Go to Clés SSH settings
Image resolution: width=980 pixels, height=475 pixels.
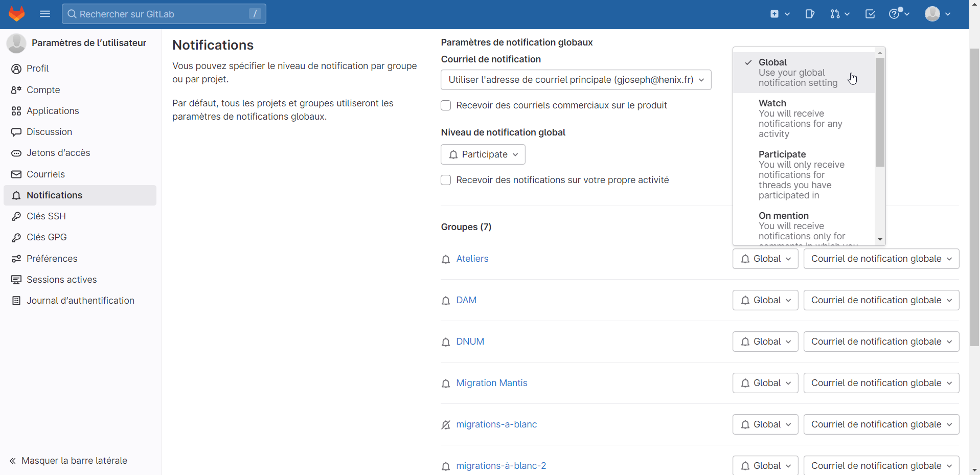[46, 216]
